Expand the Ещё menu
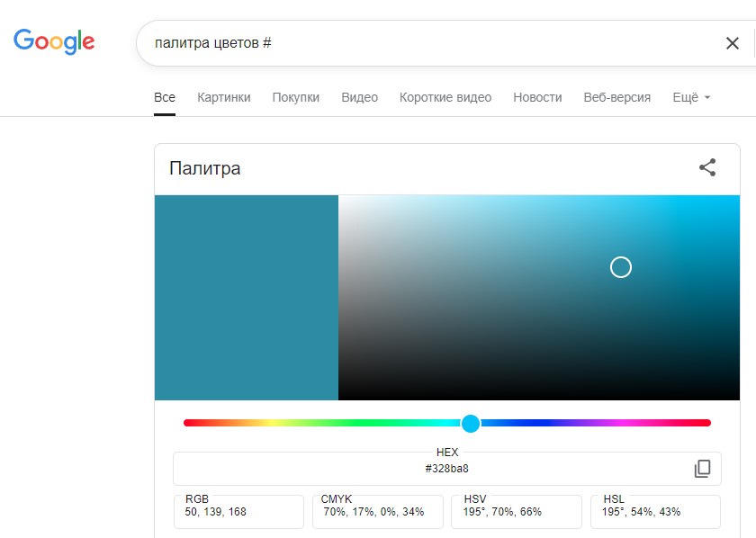 (691, 97)
